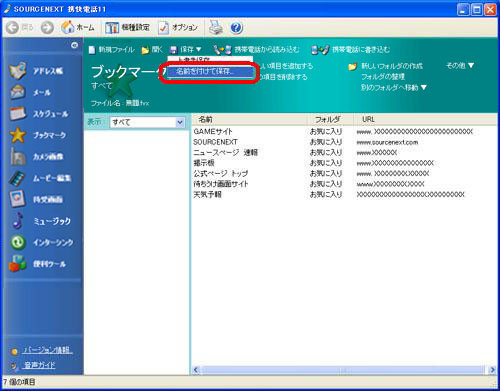The image size is (500, 391).
Task: Collapse the sidebar with the top arrow button
Action: (74, 45)
